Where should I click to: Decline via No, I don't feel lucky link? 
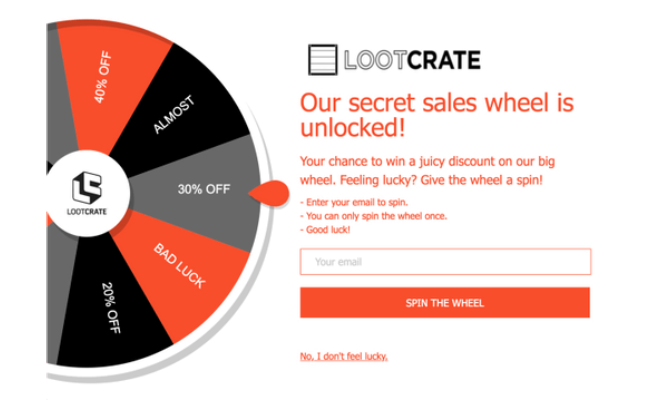click(344, 356)
